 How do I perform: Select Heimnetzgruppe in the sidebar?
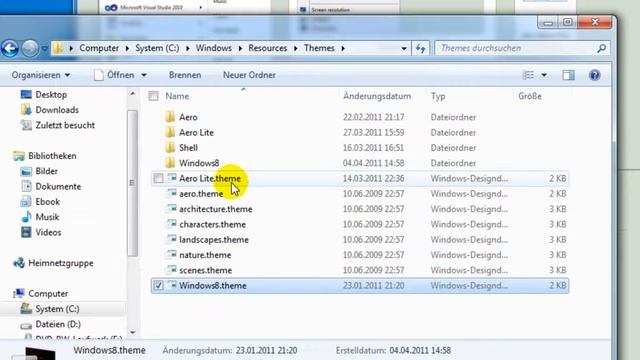pos(53,263)
